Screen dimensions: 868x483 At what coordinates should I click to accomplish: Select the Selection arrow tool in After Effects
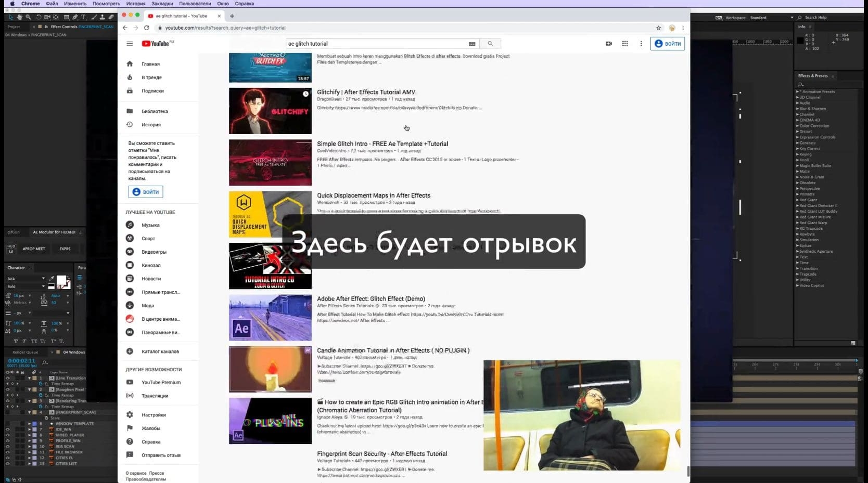(11, 17)
